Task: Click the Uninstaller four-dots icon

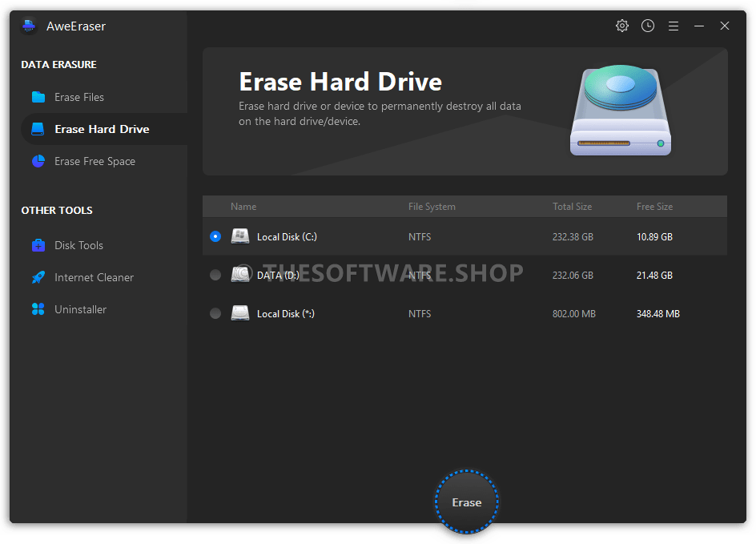Action: (38, 309)
